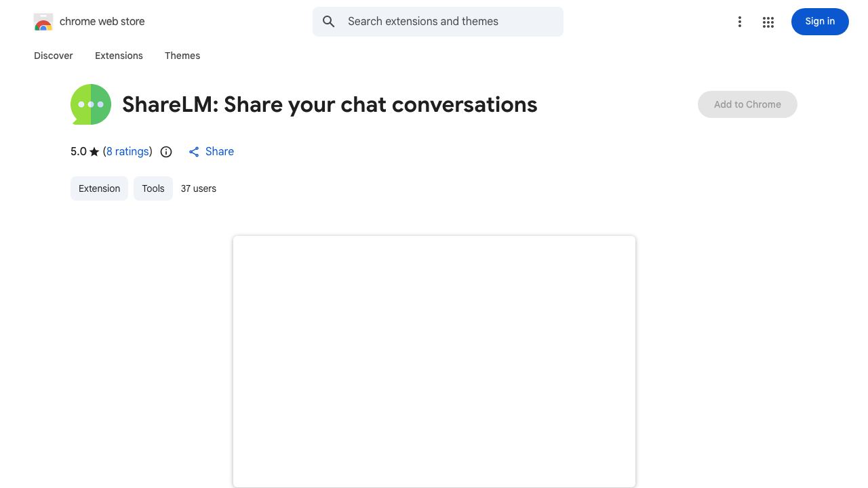The width and height of the screenshot is (868, 488).
Task: Open the Themes tab
Action: click(x=182, y=56)
